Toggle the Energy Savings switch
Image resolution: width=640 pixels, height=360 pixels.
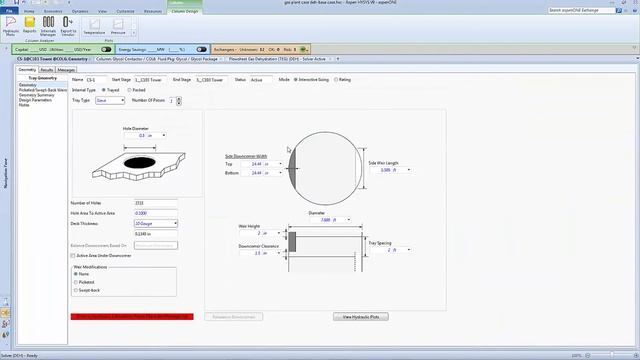coord(201,49)
